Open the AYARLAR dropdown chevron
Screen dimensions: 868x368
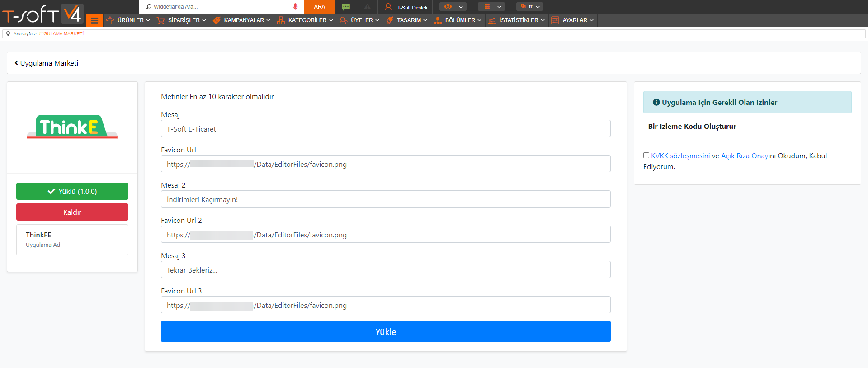pos(592,20)
